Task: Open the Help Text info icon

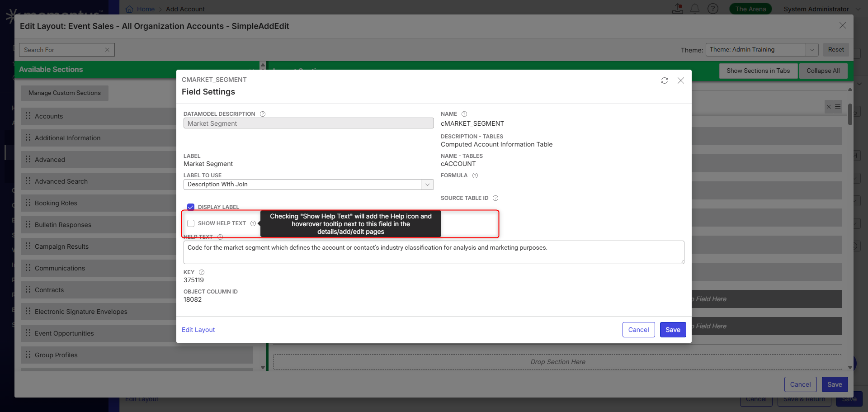Action: [220, 237]
